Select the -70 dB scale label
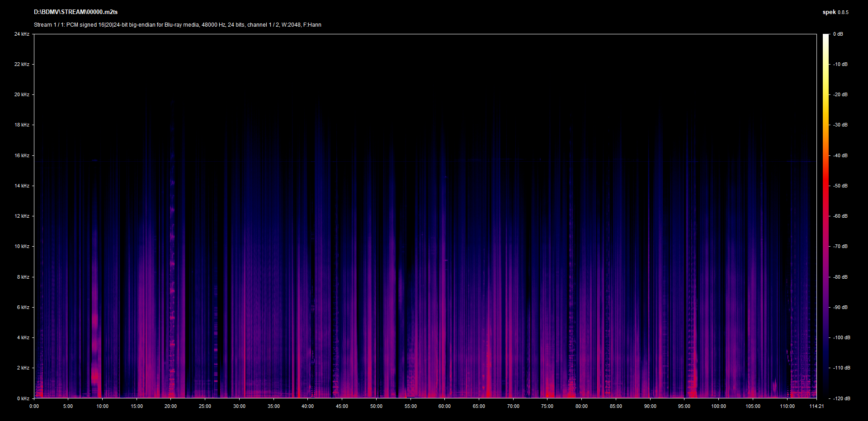 (x=840, y=246)
